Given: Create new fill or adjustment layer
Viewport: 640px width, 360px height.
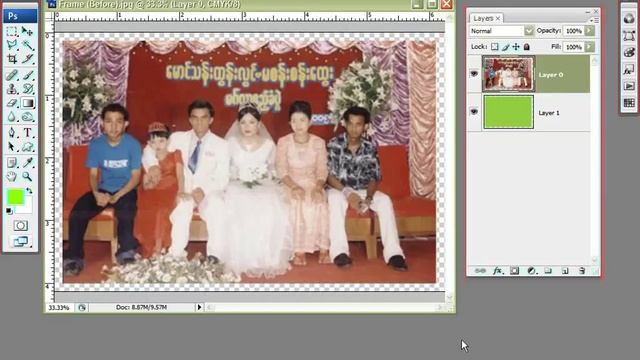Looking at the screenshot, I should 531,271.
